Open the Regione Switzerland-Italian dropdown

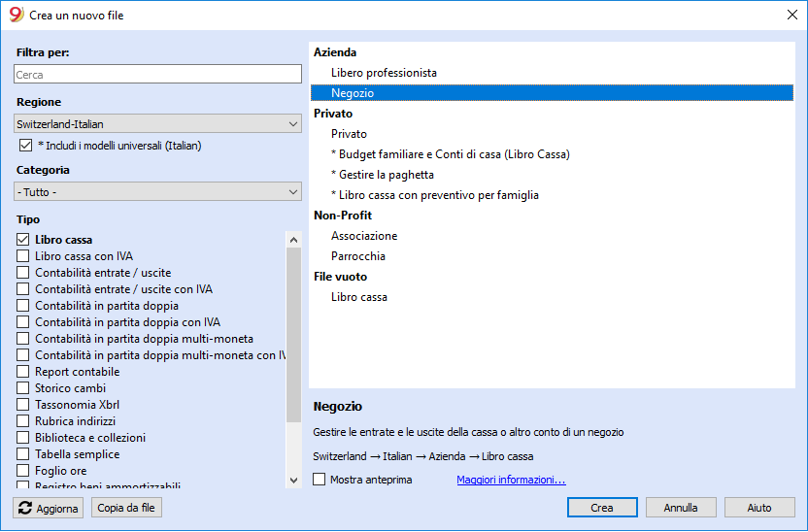point(157,124)
